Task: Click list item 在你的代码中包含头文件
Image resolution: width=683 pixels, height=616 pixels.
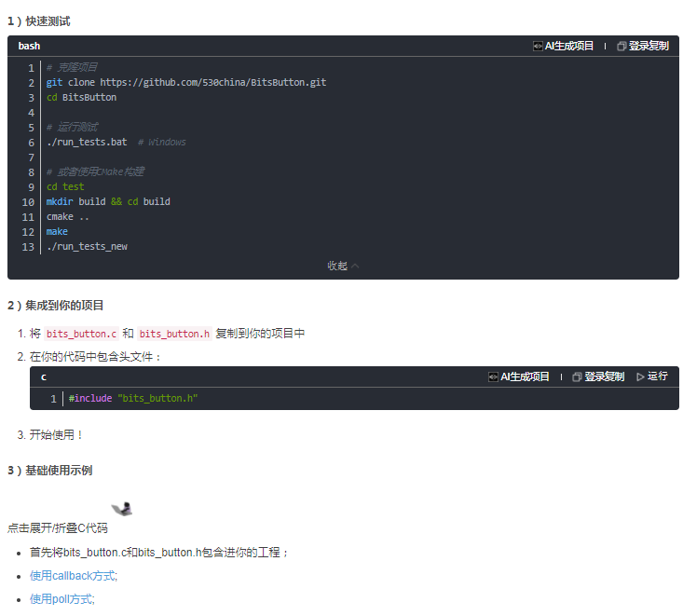Action: [x=95, y=357]
